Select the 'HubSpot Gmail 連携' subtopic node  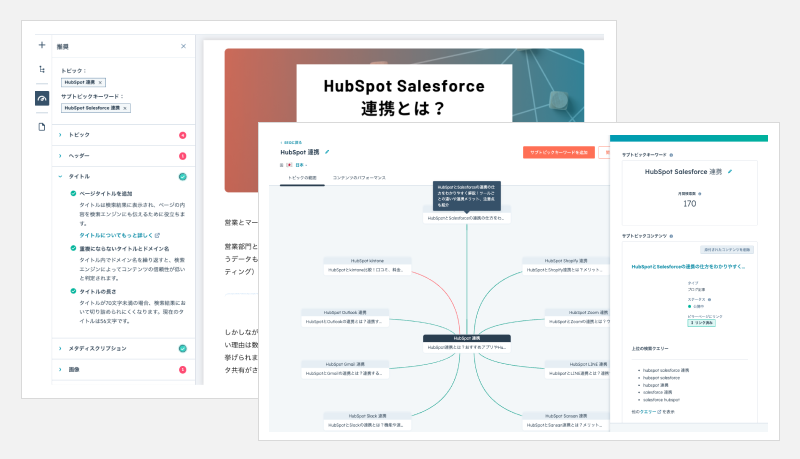(x=345, y=369)
